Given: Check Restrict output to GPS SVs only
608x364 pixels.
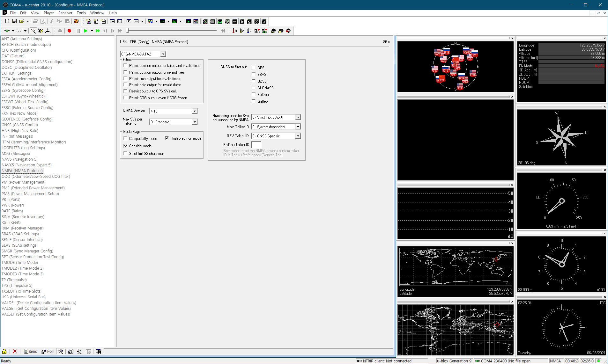Looking at the screenshot, I should pyautogui.click(x=125, y=91).
